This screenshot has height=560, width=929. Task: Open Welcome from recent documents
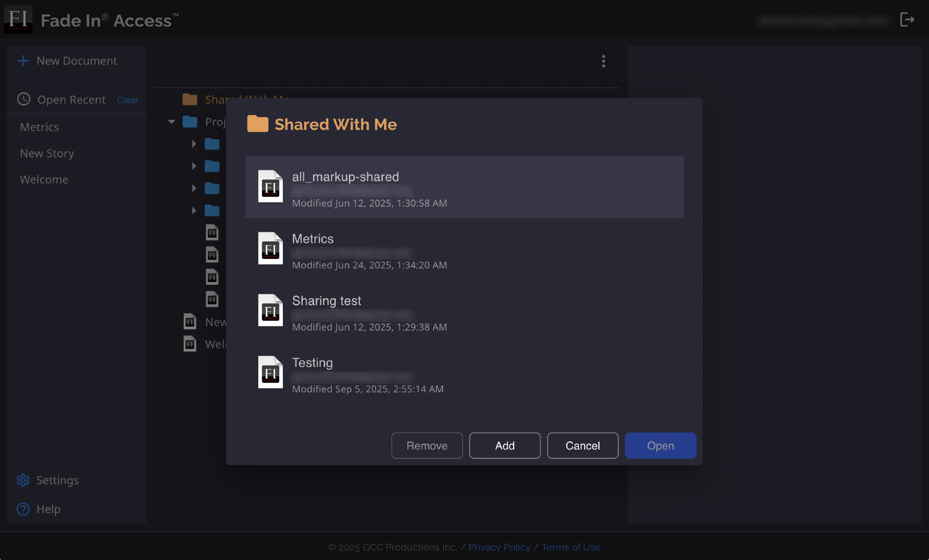[x=44, y=180]
